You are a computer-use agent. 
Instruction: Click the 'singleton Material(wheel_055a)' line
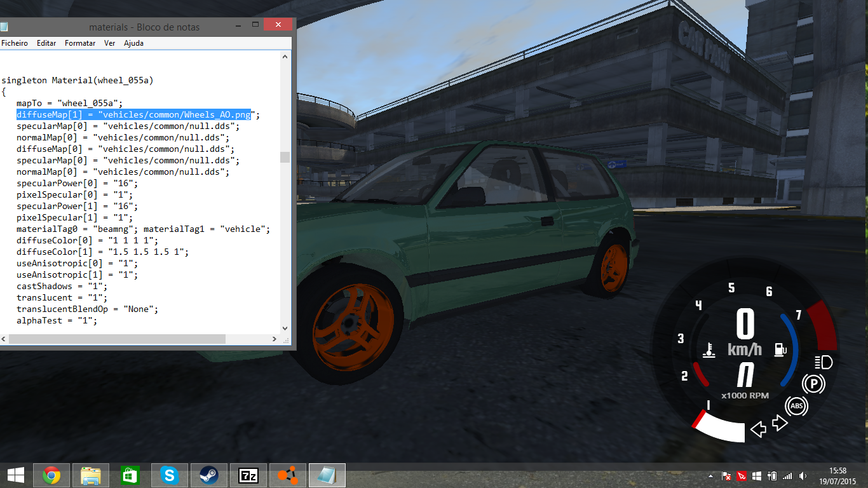[78, 80]
